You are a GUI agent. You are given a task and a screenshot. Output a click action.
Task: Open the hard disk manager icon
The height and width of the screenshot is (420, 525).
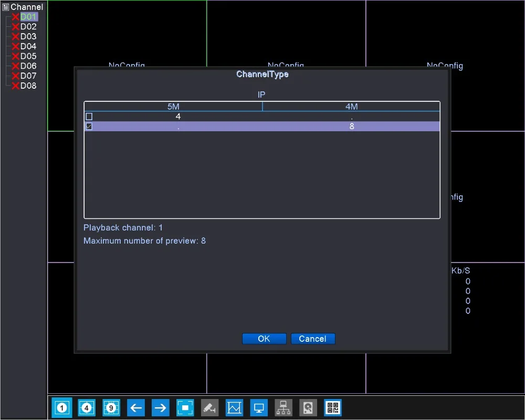click(308, 407)
